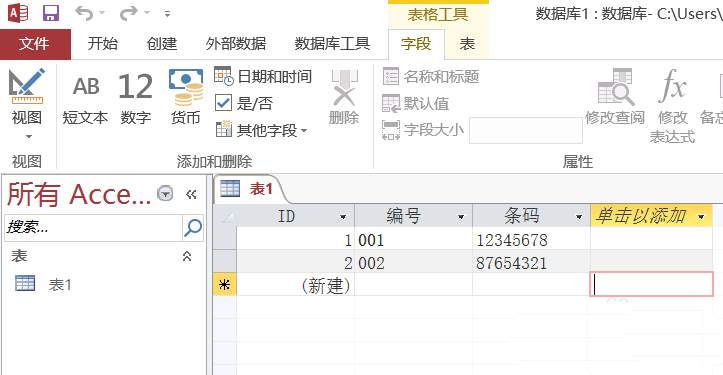This screenshot has height=375, width=723.
Task: Open the 其他字段 dropdown
Action: [x=261, y=131]
